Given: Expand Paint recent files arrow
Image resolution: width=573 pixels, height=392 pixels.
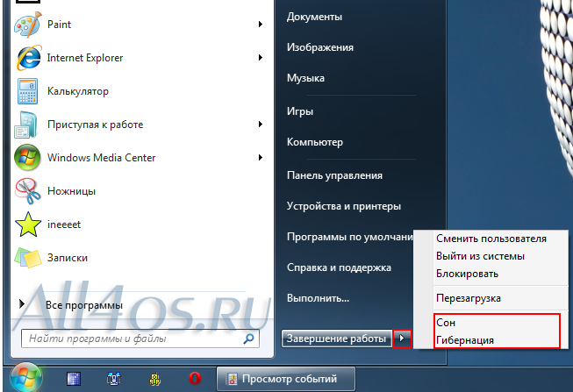Looking at the screenshot, I should pyautogui.click(x=261, y=24).
